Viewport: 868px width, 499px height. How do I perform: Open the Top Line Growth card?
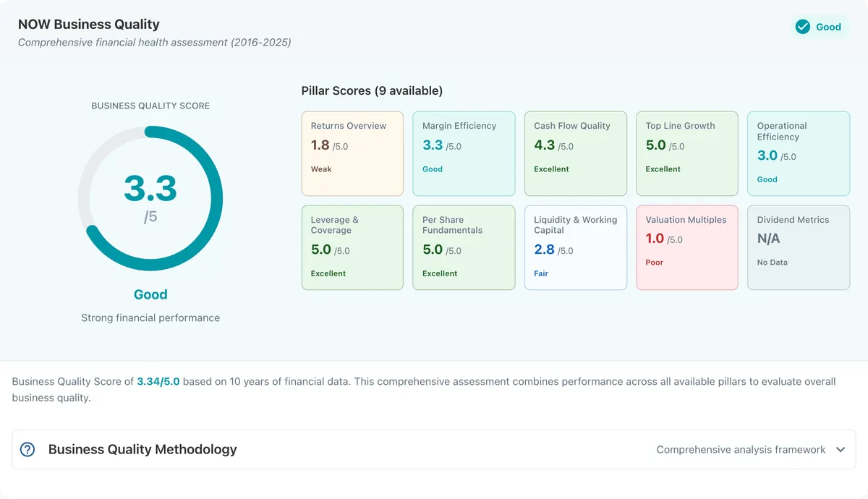coord(687,153)
